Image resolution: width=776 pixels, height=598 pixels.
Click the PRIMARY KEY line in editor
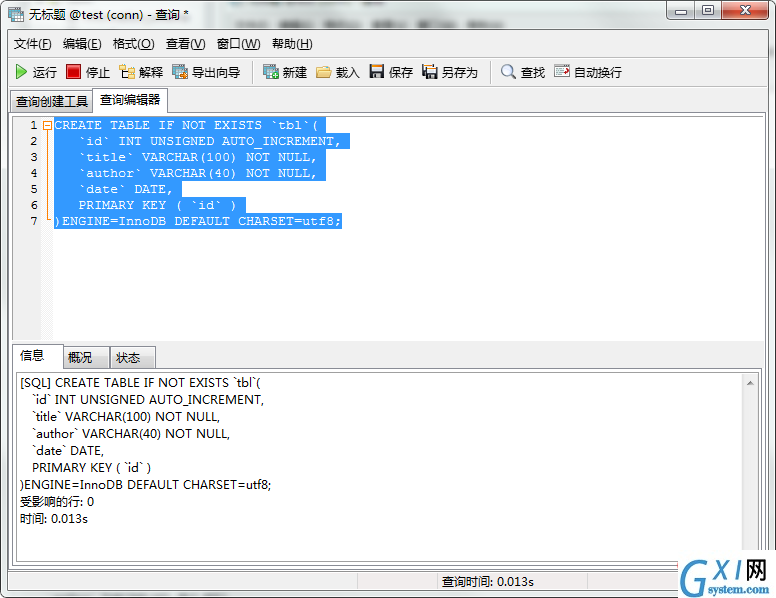point(157,205)
